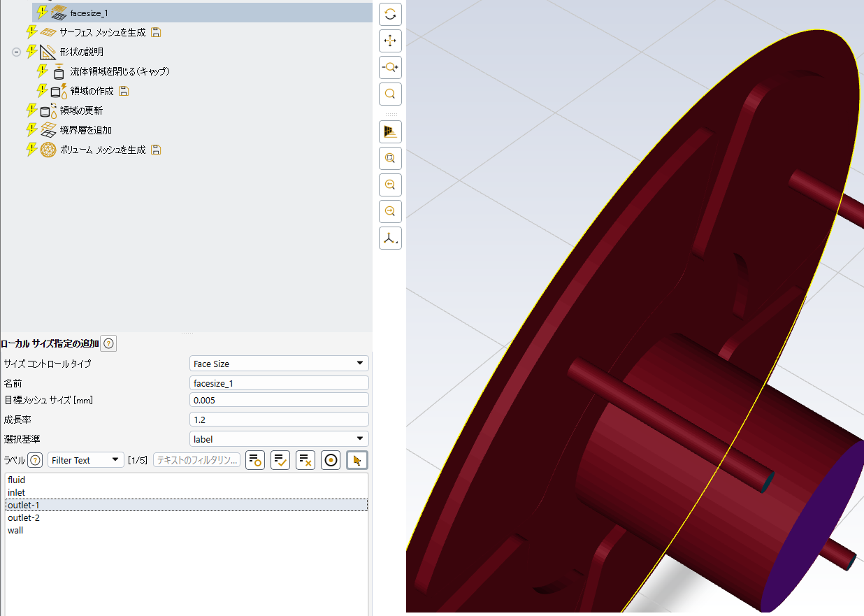864x616 pixels.
Task: Select the Rotate view tool
Action: coord(390,13)
